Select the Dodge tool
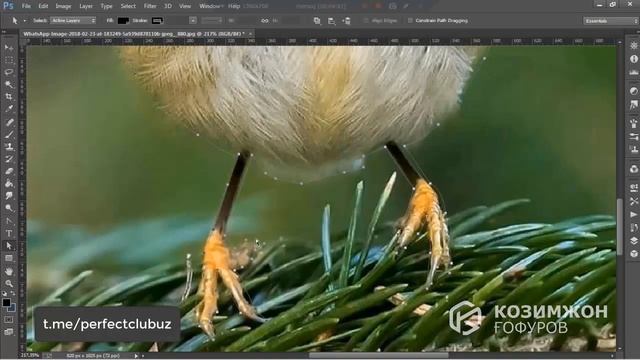This screenshot has height=360, width=640. pos(9,208)
